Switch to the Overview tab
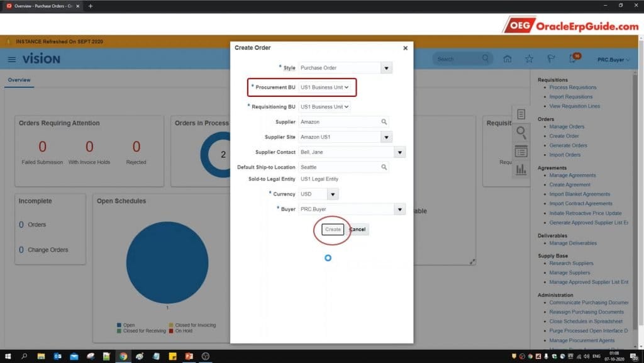 (x=19, y=80)
